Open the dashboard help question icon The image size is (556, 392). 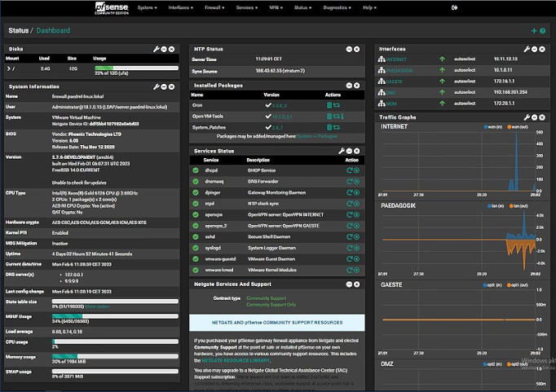(x=542, y=31)
